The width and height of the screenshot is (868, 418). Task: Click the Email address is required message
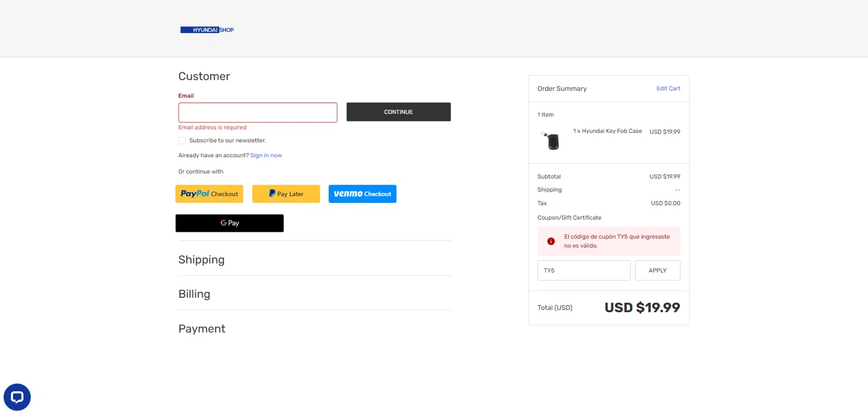[x=212, y=127]
